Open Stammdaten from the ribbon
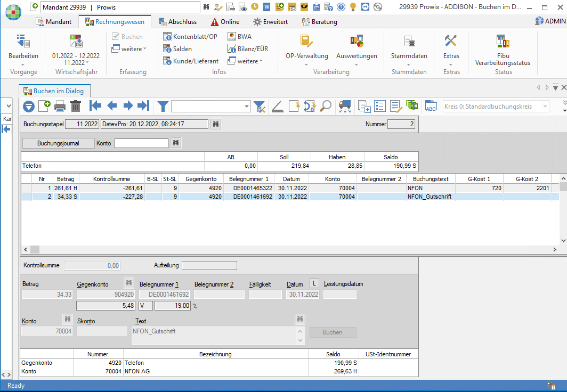 (409, 51)
